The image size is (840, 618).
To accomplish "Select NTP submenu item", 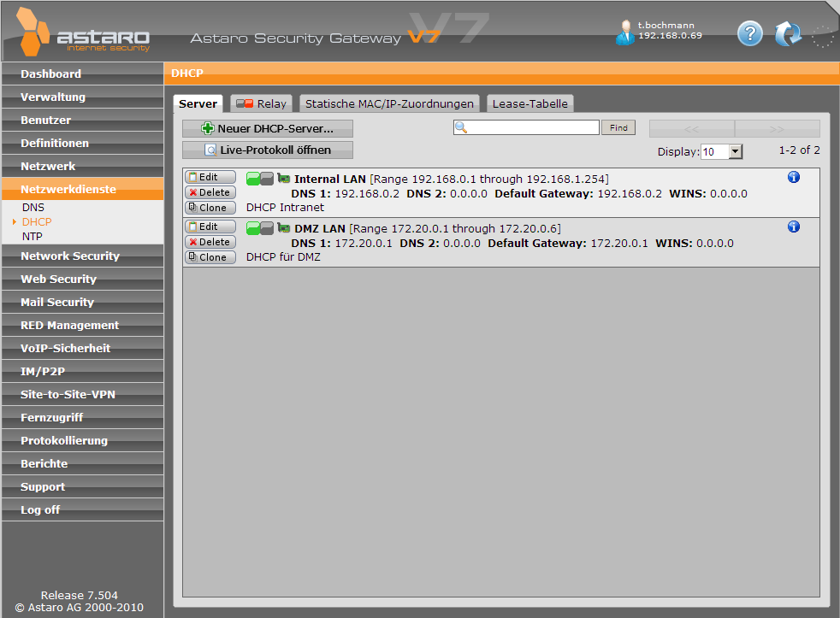I will click(x=33, y=236).
